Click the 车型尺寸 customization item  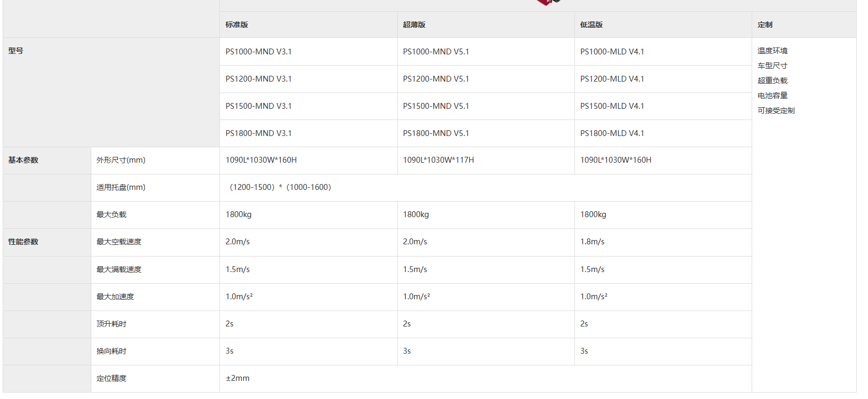[772, 66]
